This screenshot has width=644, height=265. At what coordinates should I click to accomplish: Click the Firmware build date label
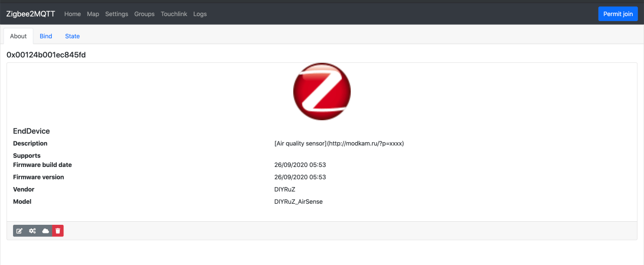(x=42, y=165)
